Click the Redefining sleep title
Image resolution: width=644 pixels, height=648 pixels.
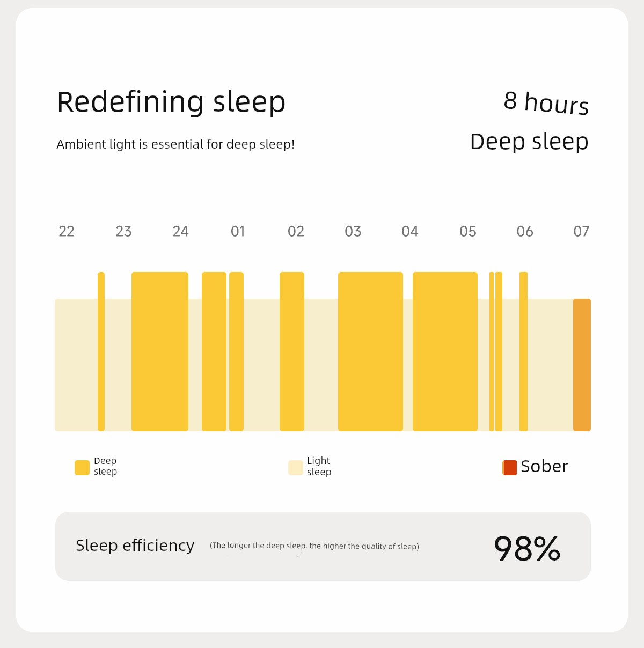pyautogui.click(x=171, y=102)
